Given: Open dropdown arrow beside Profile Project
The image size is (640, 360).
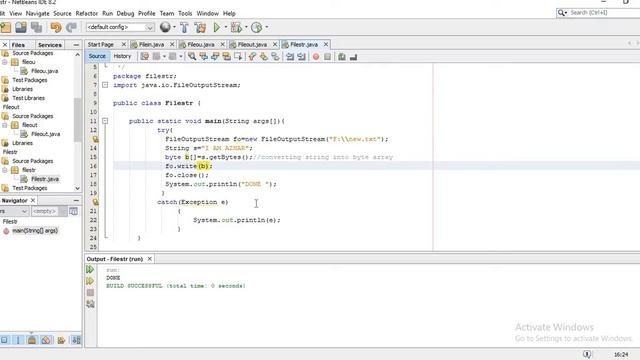Looking at the screenshot, I should (x=267, y=27).
